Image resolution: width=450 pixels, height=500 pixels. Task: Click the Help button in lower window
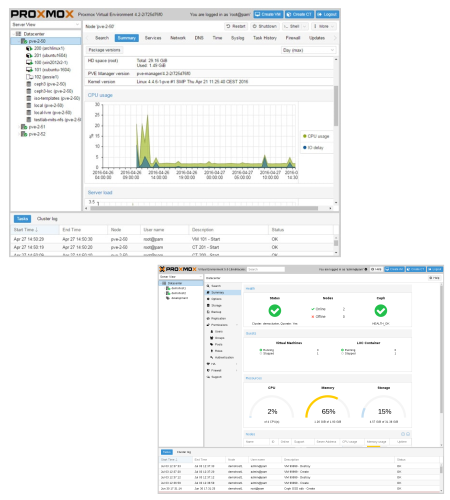[x=435, y=278]
